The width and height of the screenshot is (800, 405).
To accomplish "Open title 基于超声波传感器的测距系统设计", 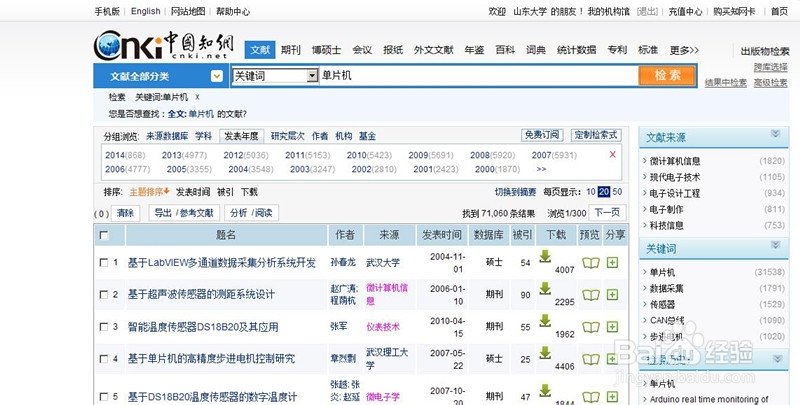I will [201, 294].
